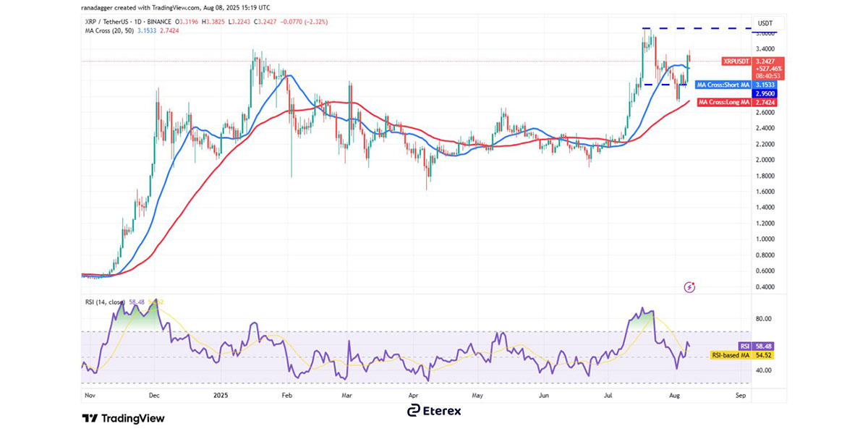The width and height of the screenshot is (868, 434).
Task: Click the Jul label on time axis
Action: (608, 396)
